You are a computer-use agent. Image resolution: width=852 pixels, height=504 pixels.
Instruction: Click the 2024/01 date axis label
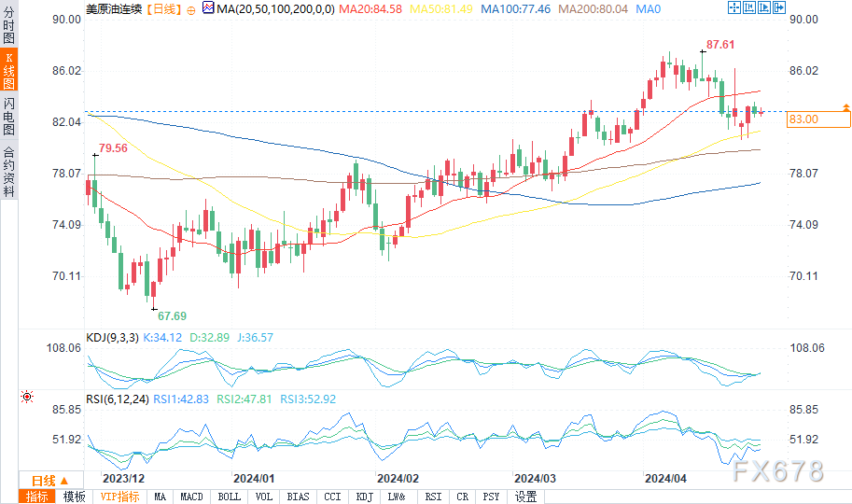(x=254, y=479)
